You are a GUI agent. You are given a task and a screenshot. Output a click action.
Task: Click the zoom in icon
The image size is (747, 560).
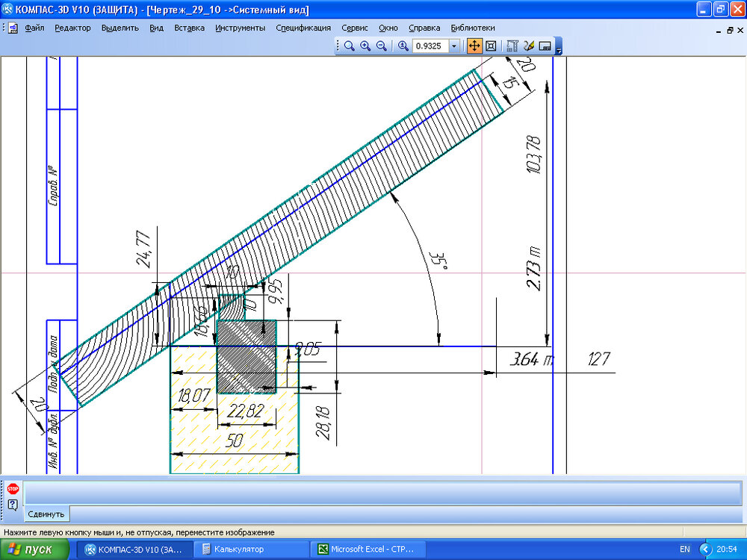365,46
